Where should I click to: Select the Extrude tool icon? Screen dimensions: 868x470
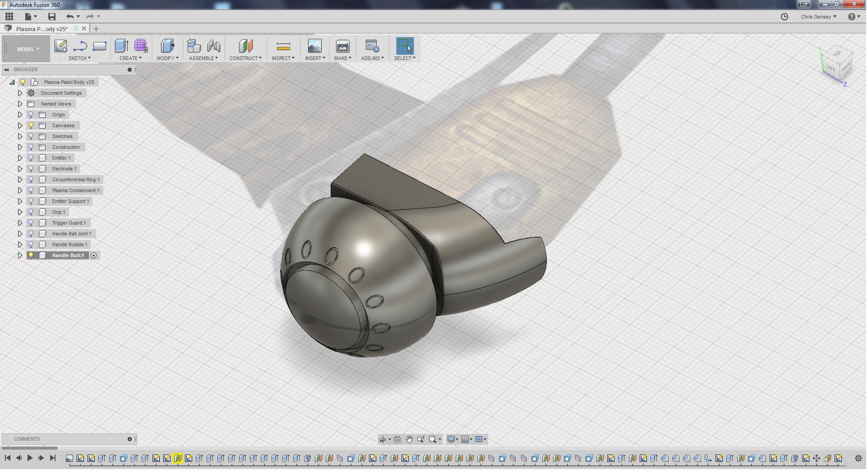[x=121, y=46]
